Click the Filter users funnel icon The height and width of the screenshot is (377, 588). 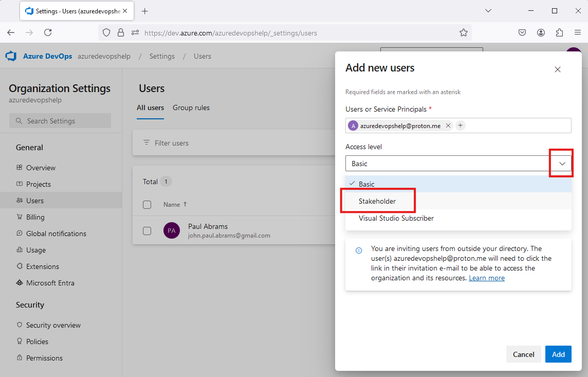point(146,142)
